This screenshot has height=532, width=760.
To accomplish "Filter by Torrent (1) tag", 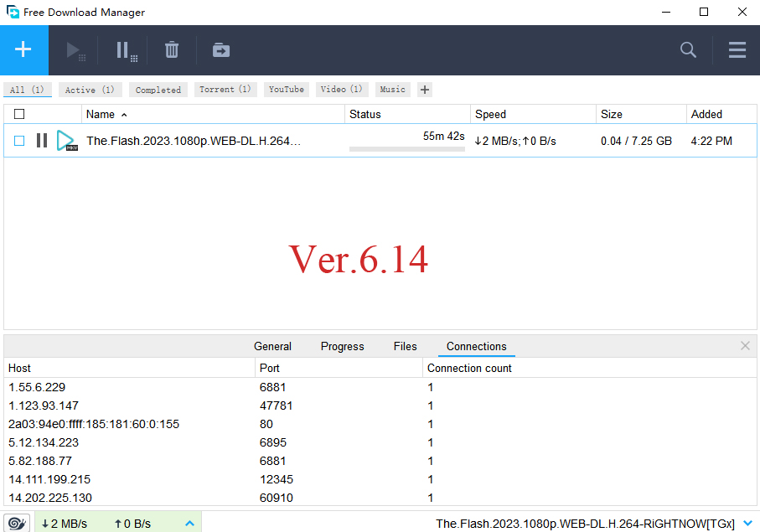I will [225, 90].
